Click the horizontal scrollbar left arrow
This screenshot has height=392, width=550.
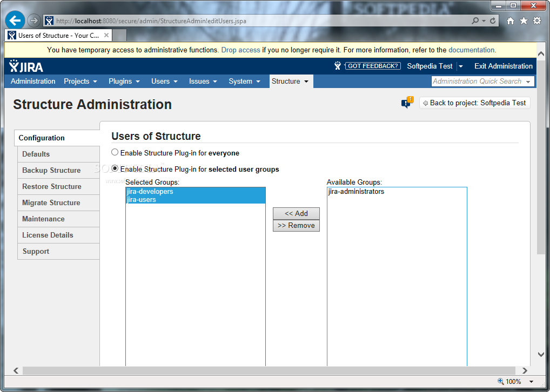(x=16, y=370)
